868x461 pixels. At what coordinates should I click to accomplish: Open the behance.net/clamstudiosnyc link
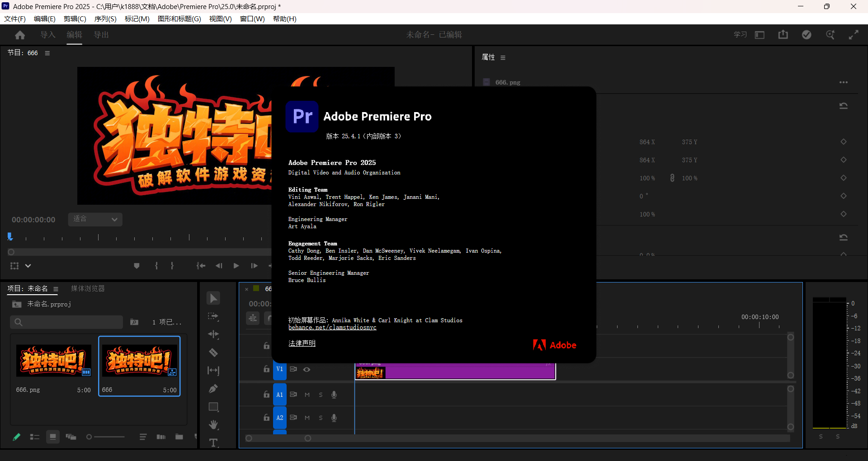coord(332,328)
